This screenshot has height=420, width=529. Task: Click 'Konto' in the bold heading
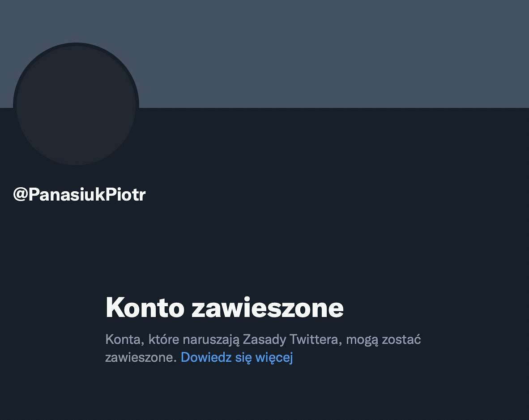[145, 307]
